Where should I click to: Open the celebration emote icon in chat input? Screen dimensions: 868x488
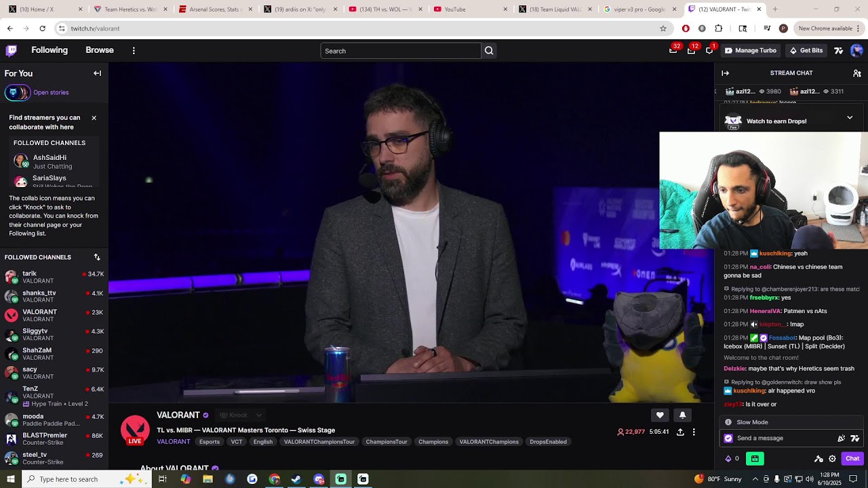point(842,439)
